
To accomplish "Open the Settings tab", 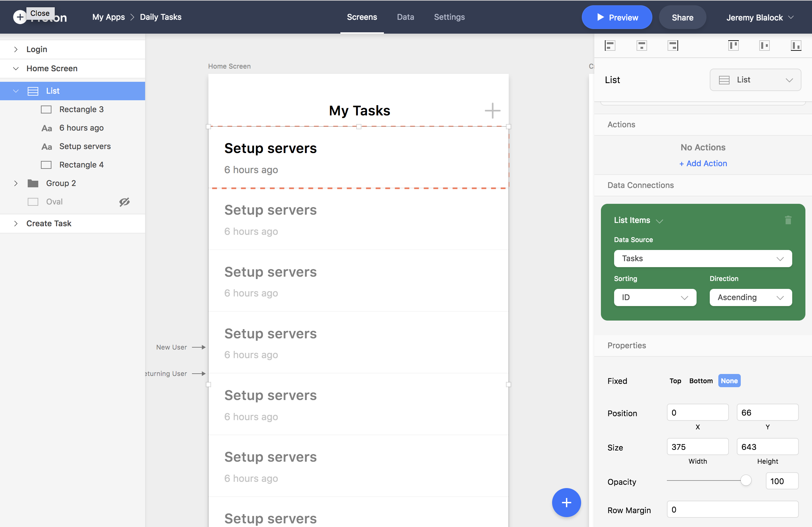I will [x=449, y=17].
